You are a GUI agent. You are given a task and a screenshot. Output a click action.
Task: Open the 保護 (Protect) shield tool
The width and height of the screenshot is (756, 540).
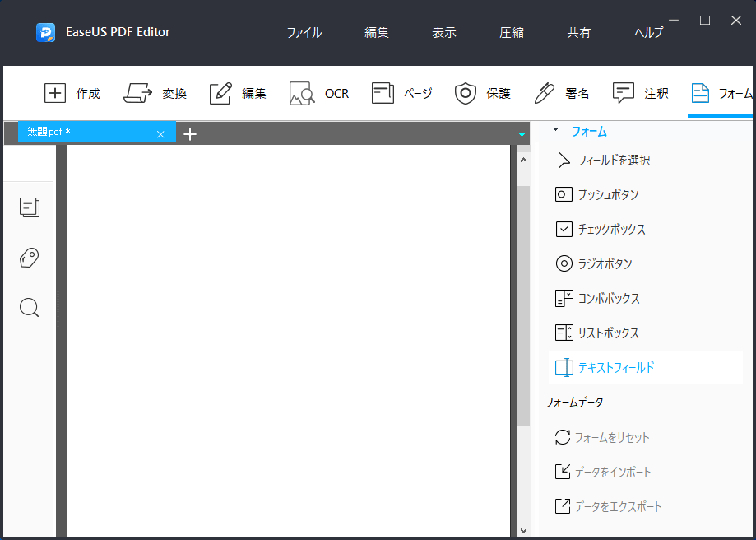click(x=466, y=93)
